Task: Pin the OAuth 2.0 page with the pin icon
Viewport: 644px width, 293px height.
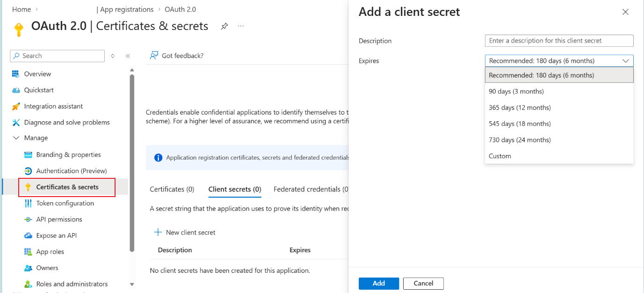Action: (224, 26)
